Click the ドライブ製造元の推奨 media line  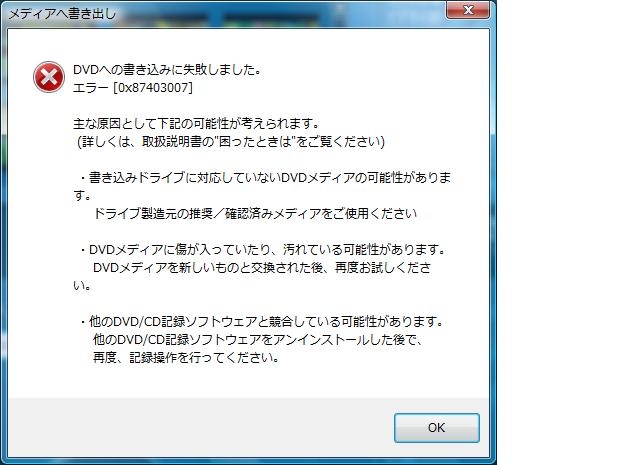255,214
